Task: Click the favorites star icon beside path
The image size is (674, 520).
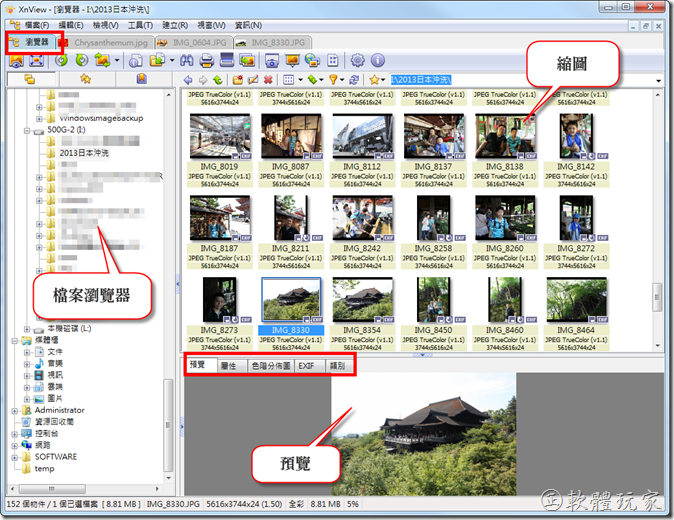Action: coord(373,79)
